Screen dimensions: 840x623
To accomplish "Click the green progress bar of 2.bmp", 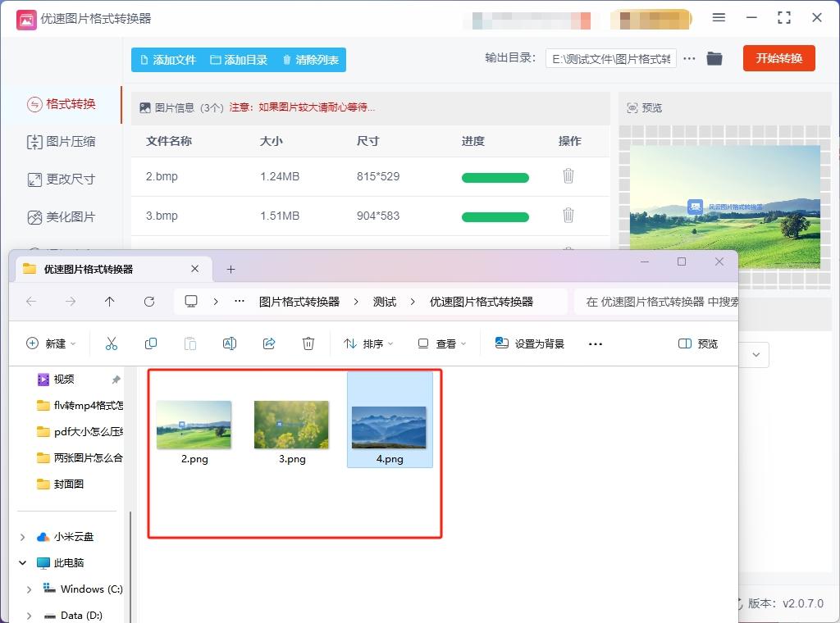I will point(495,177).
